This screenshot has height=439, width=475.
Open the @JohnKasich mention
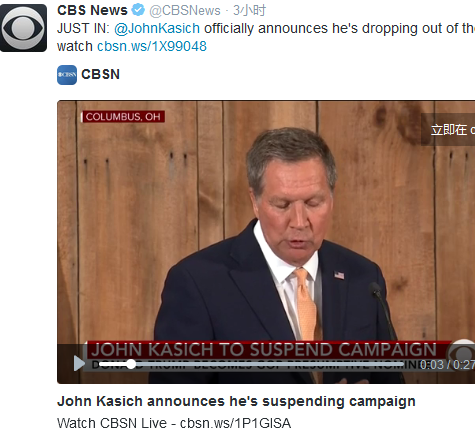(157, 28)
